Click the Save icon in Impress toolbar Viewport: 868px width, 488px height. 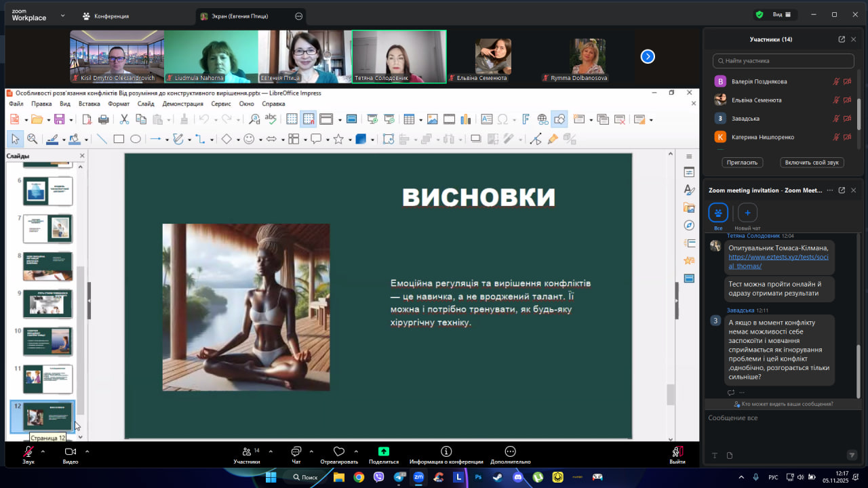pyautogui.click(x=59, y=119)
